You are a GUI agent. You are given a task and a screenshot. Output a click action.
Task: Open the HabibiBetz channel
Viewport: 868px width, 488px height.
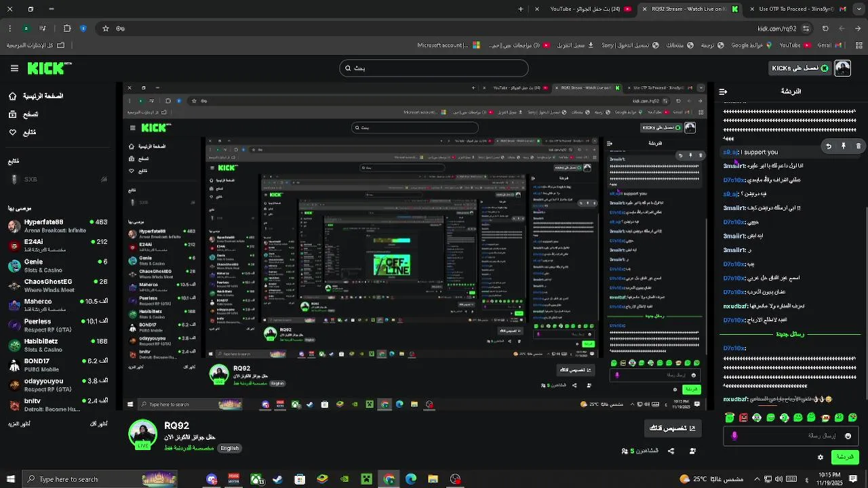point(58,345)
